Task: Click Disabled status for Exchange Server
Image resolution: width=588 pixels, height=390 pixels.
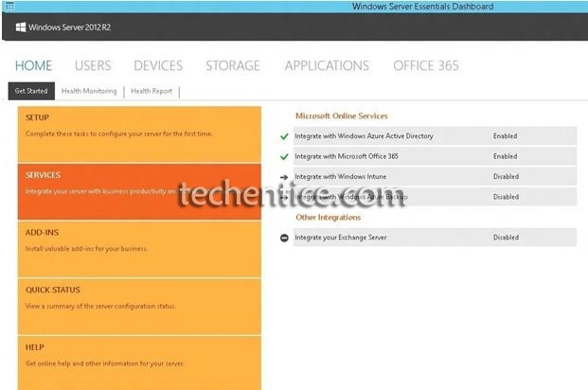Action: 506,238
